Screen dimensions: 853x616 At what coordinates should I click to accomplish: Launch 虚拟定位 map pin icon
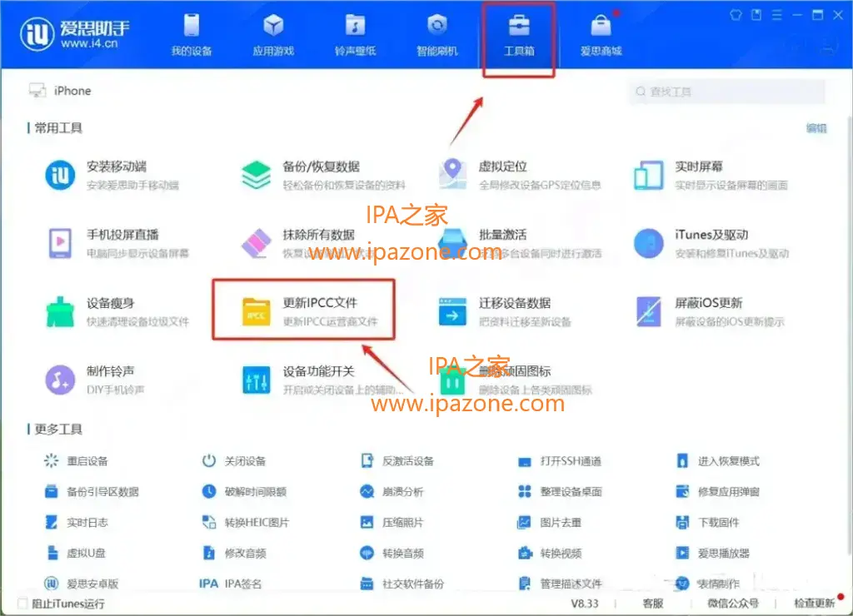[x=452, y=174]
